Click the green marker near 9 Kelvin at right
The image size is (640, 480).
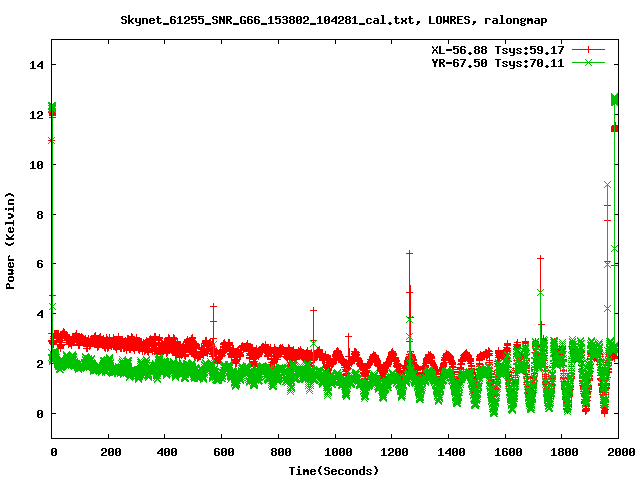click(607, 185)
